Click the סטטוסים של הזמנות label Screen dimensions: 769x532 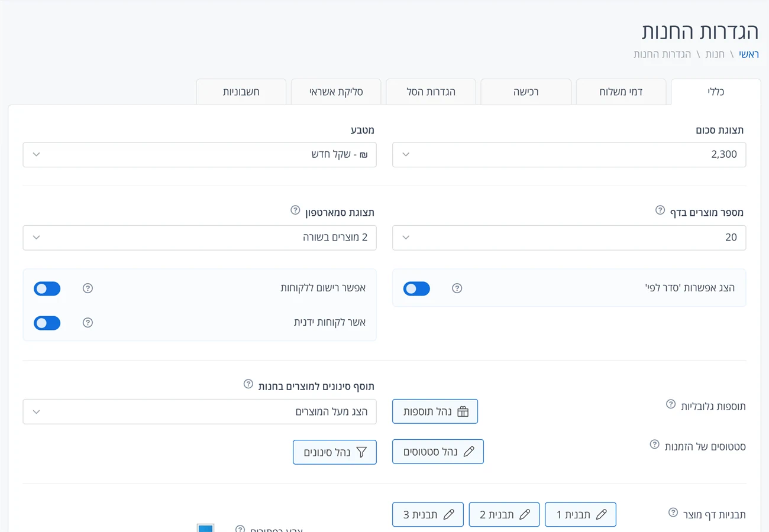706,446
